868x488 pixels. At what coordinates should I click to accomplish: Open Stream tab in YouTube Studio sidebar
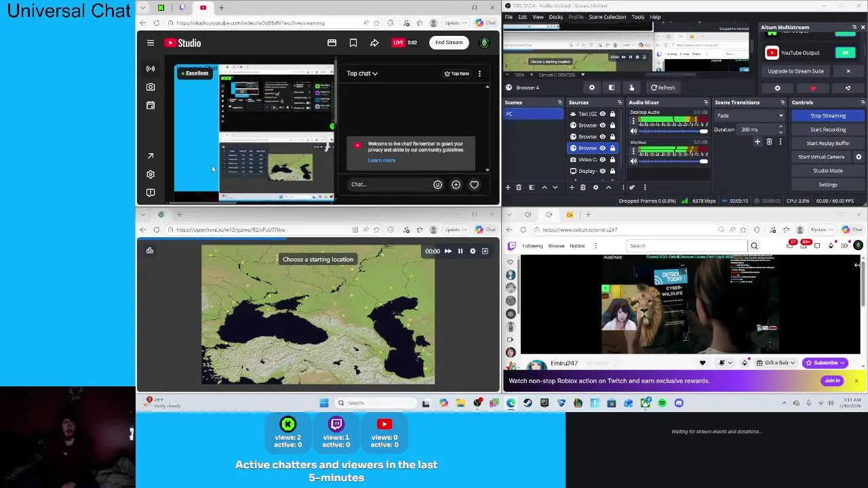[151, 68]
